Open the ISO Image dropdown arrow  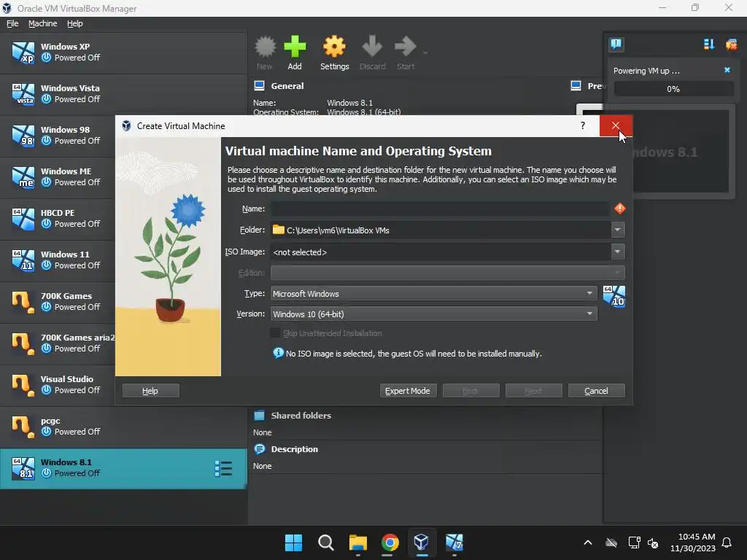617,252
